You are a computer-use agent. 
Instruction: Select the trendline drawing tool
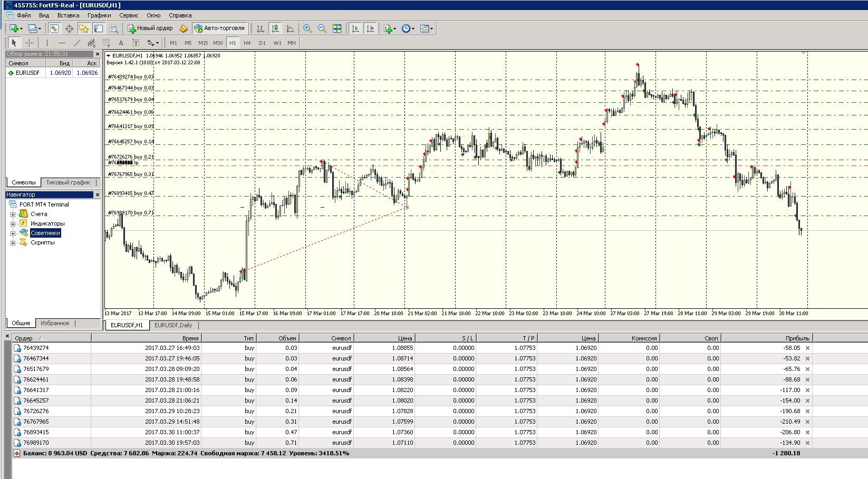click(76, 43)
